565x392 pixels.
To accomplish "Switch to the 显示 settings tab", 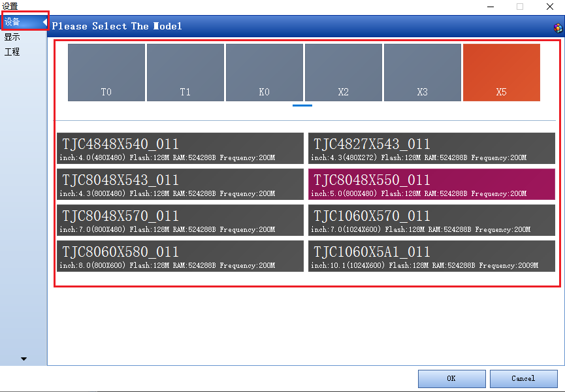I will tap(13, 37).
